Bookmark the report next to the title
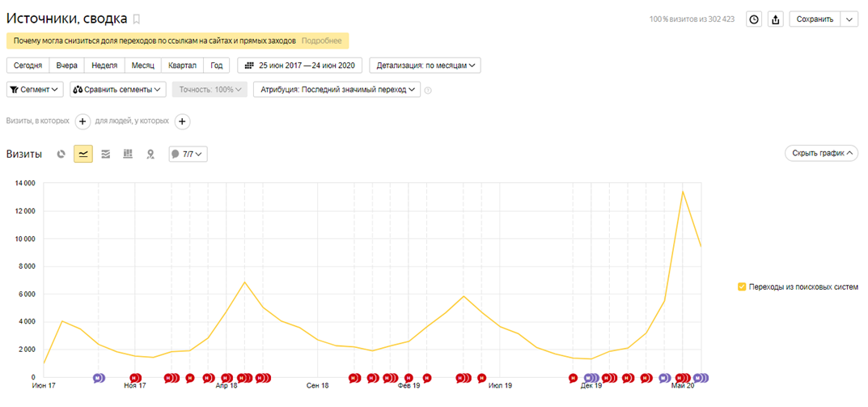The height and width of the screenshot is (407, 868). click(x=137, y=19)
